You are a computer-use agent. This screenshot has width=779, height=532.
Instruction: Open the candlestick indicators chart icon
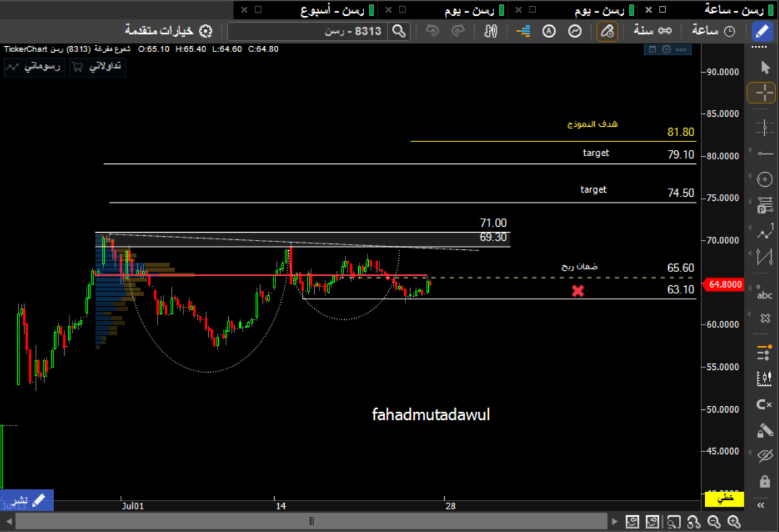click(764, 379)
